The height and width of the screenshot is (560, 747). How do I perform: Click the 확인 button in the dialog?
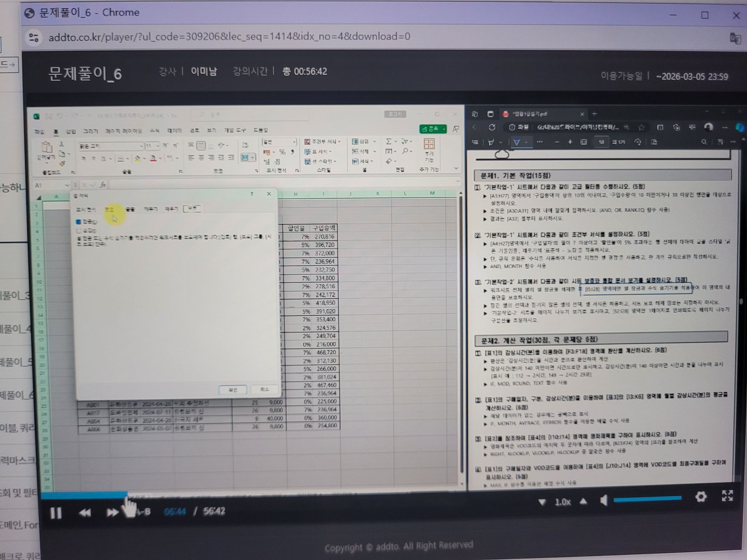(x=233, y=390)
